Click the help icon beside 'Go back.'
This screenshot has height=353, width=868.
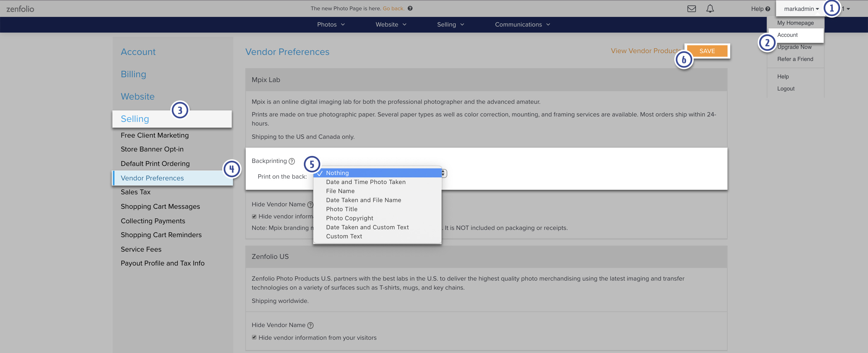[x=410, y=8]
